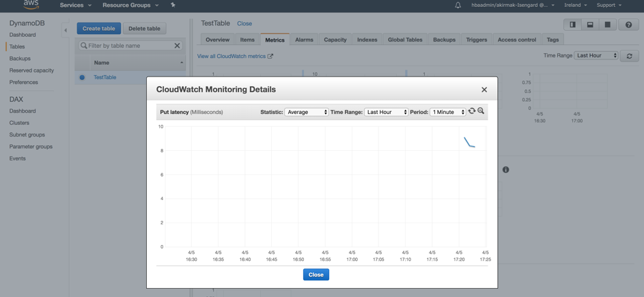The height and width of the screenshot is (297, 644).
Task: Click the Delete table button
Action: coord(144,29)
